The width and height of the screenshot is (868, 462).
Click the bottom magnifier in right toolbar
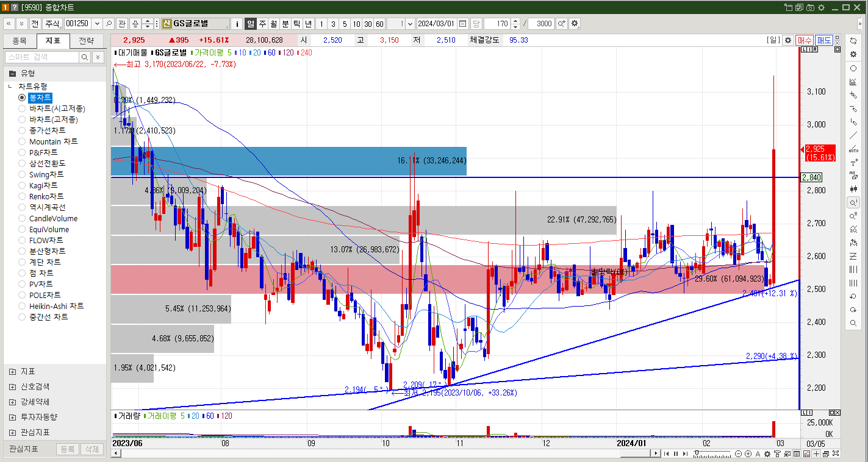click(x=853, y=323)
